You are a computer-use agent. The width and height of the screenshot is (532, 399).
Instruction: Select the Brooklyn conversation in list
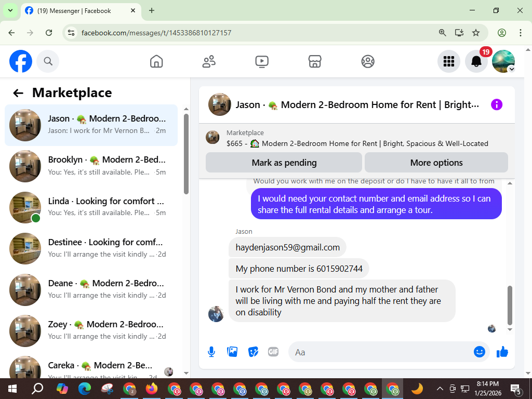pos(91,166)
